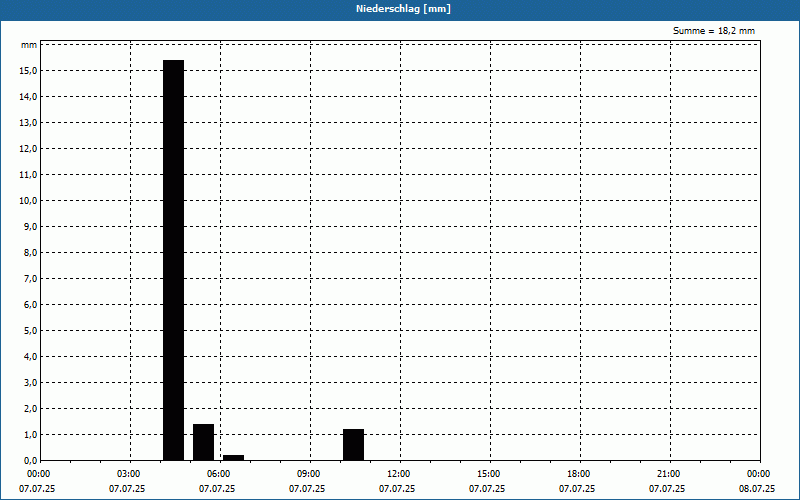Click the 14,0 y-axis label
Screen dimensions: 800x500
click(28, 96)
